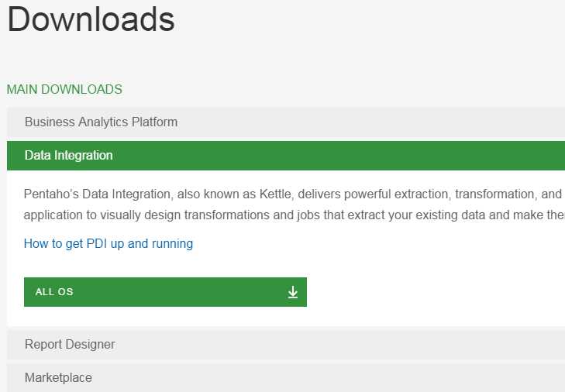Click the word Kettle in the description
Screen dimensions: 565x392
pyautogui.click(x=277, y=194)
